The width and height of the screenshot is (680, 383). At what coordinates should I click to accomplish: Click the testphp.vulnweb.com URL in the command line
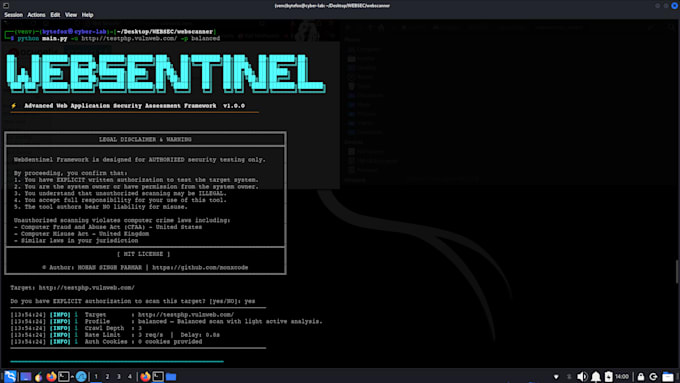[x=129, y=38]
